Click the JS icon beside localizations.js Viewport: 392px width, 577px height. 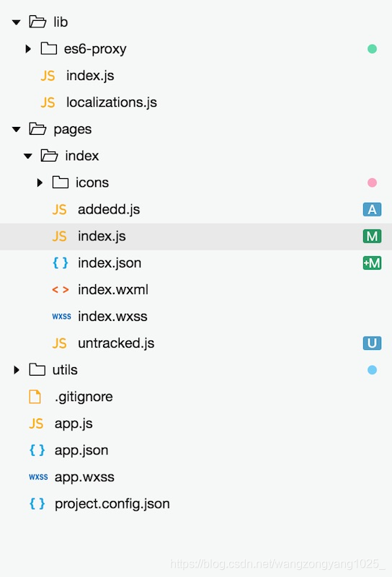(x=48, y=102)
